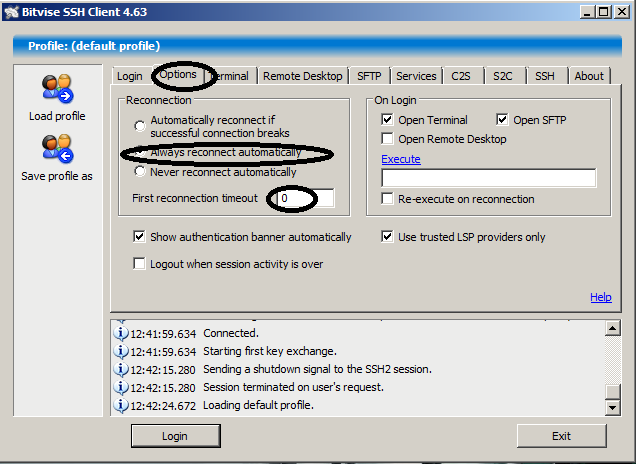Click the Load profile icon
This screenshot has height=464, width=636.
[57, 88]
